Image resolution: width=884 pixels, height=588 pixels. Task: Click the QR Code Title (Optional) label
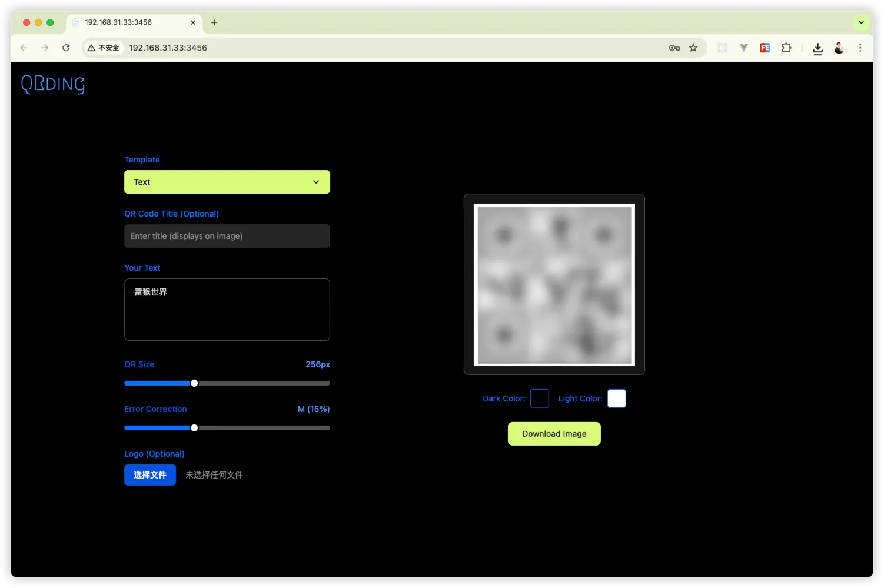[171, 214]
